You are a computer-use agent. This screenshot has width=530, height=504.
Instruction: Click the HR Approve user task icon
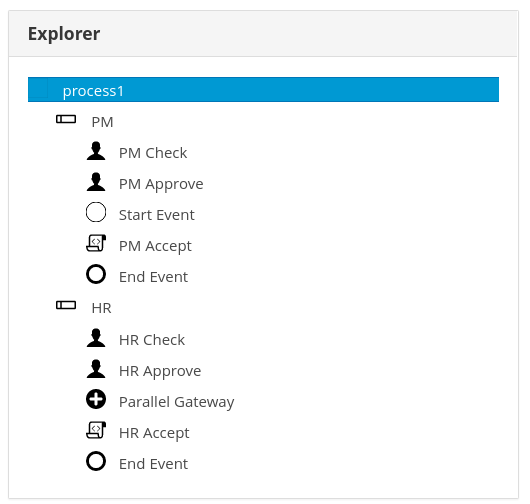96,369
